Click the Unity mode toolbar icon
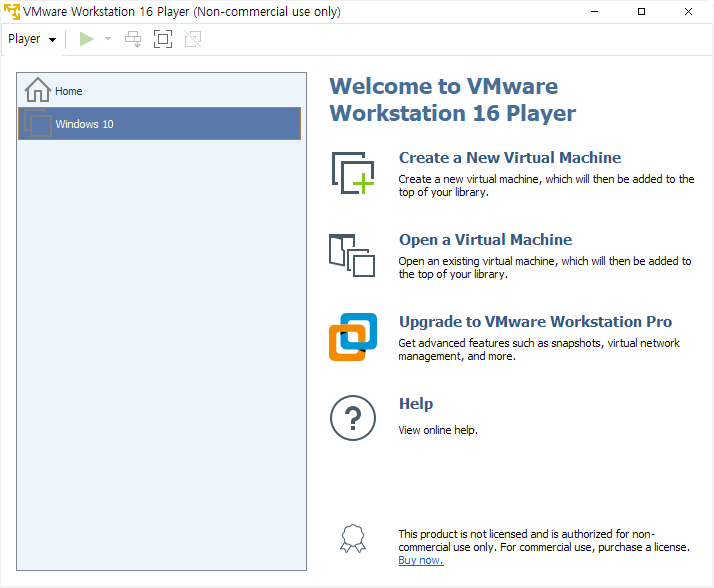This screenshot has height=588, width=714. pos(193,39)
